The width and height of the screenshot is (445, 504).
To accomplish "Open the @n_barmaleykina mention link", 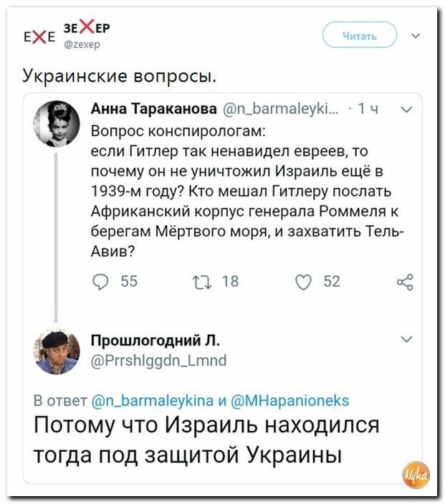I will tap(153, 401).
